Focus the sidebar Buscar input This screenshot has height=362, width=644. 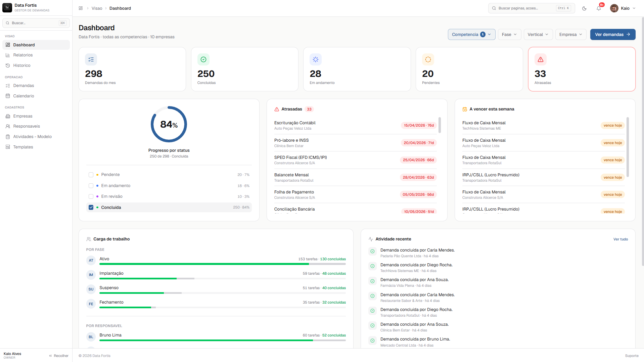coord(36,23)
